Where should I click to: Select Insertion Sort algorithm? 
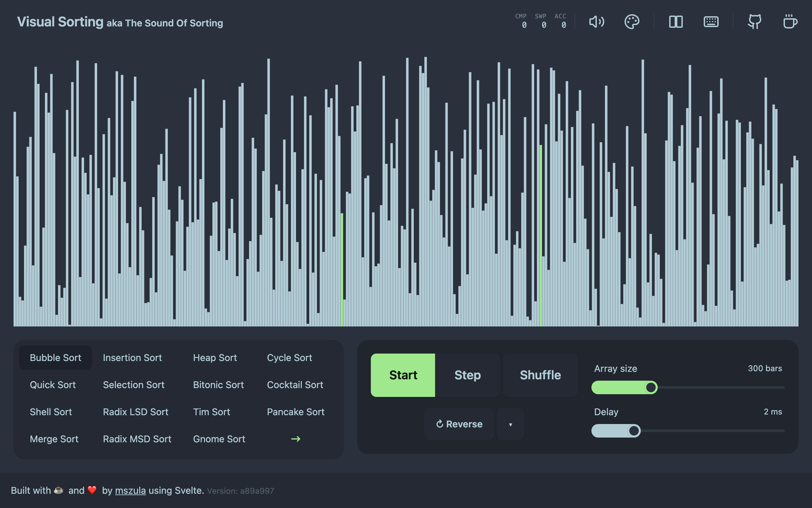(132, 358)
